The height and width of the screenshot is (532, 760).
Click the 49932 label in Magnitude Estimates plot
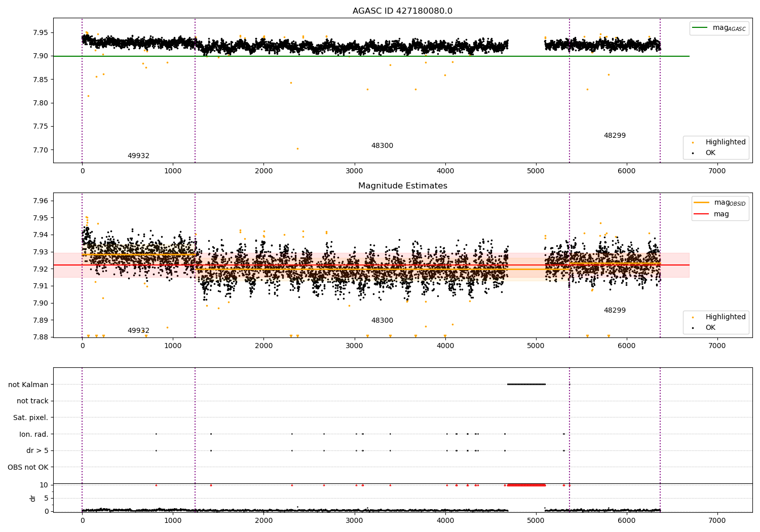(x=138, y=331)
